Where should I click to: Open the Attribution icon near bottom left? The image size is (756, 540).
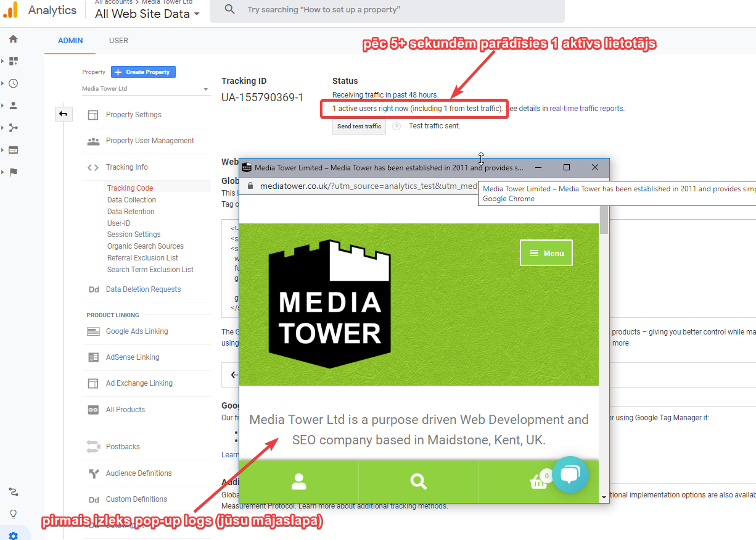point(13,492)
